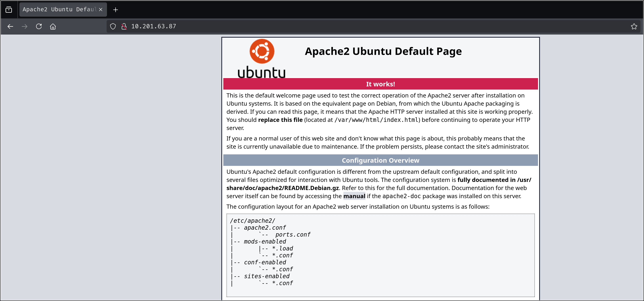This screenshot has height=301, width=644.
Task: Click the sites-enabled entry in layout box
Action: 267,276
